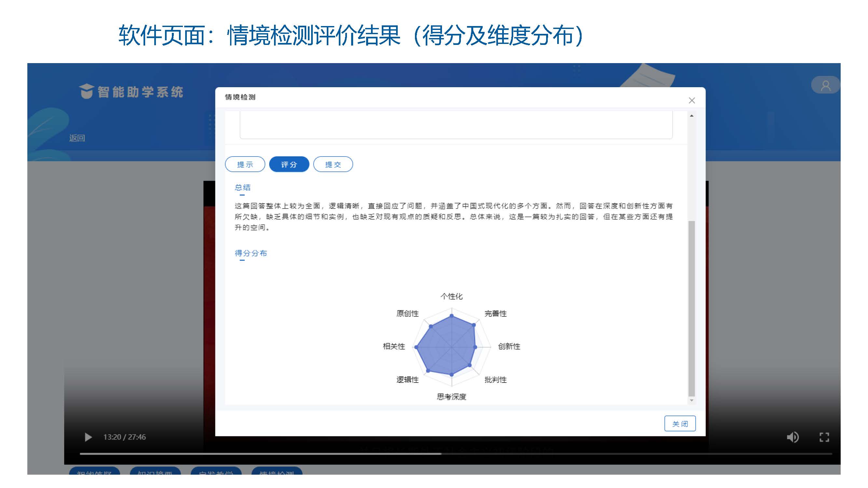Click the 智能助学系统 logo
The width and height of the screenshot is (868, 488).
pyautogui.click(x=131, y=92)
